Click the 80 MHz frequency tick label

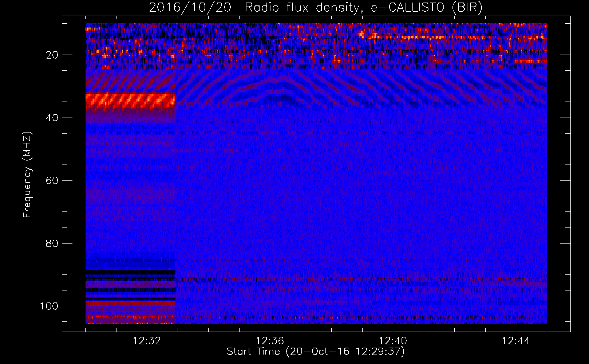tap(52, 243)
